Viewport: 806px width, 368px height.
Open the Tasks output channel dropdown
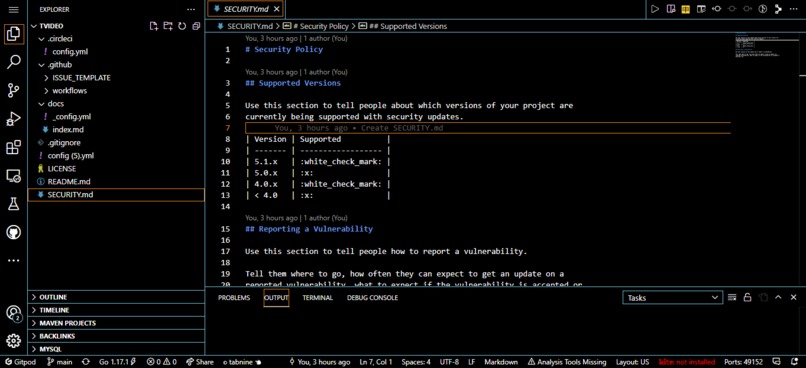[x=672, y=298]
